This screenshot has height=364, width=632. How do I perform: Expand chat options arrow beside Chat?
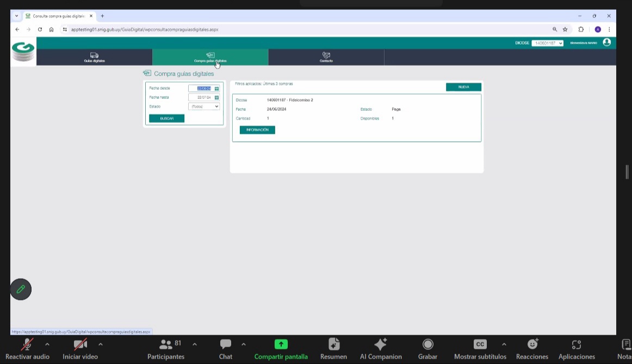coord(244,344)
